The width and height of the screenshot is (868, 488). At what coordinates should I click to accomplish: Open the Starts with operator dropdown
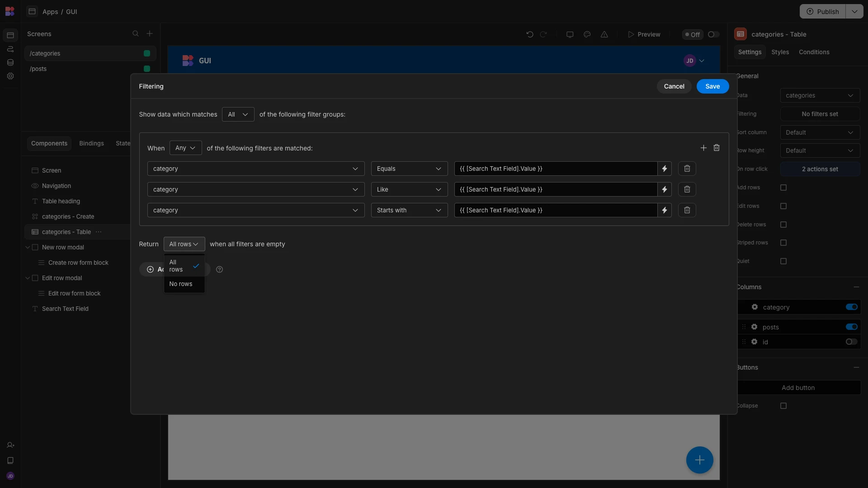[409, 210]
